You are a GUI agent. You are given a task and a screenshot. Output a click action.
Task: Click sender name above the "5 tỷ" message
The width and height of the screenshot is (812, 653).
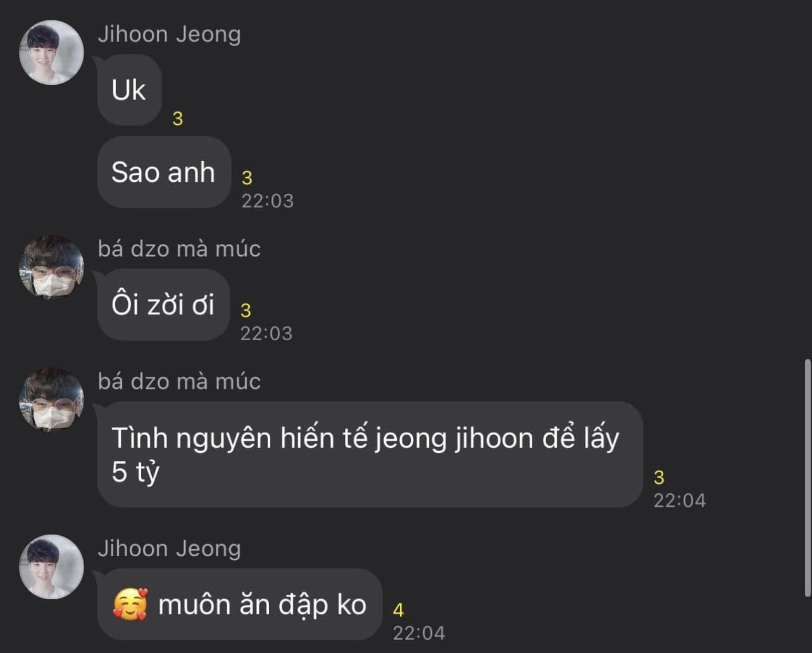[x=179, y=381]
